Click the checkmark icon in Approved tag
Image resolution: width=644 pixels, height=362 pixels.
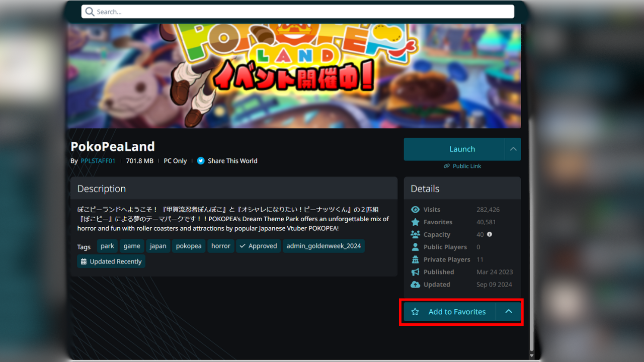pos(243,246)
